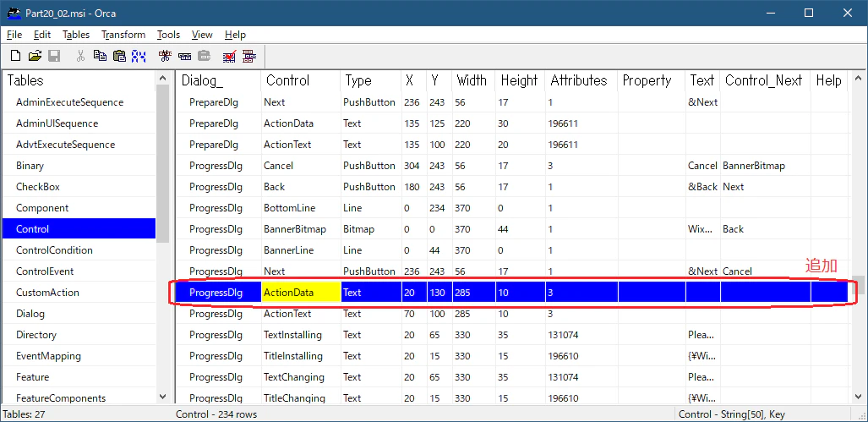Click the Paste Row toolbar icon
868x422 pixels.
pyautogui.click(x=205, y=55)
